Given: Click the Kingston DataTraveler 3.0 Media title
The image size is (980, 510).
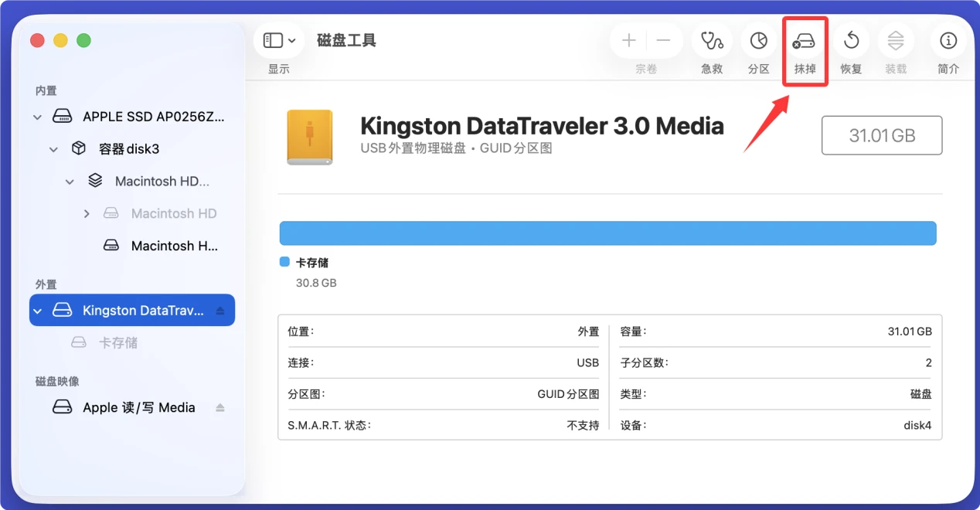Looking at the screenshot, I should pyautogui.click(x=543, y=126).
